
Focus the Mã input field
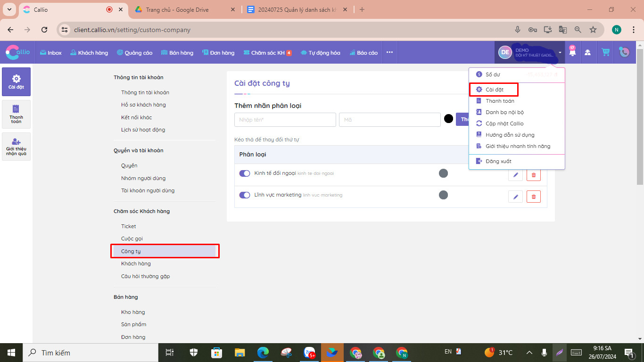pos(390,120)
